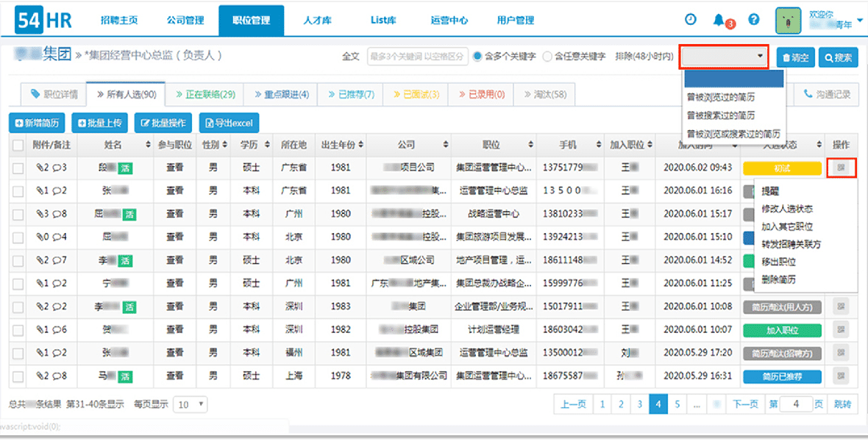Click the sort arrows on 手机 column
This screenshot has width=868, height=441.
coord(599,145)
